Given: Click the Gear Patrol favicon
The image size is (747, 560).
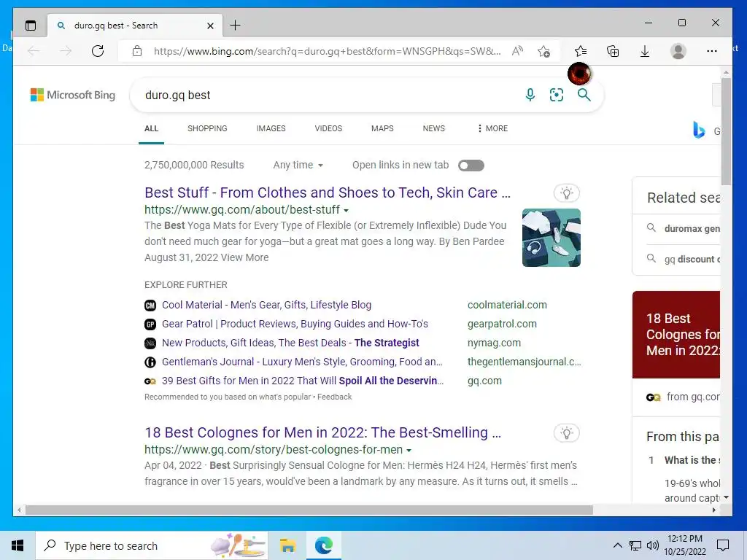Looking at the screenshot, I should click(150, 324).
